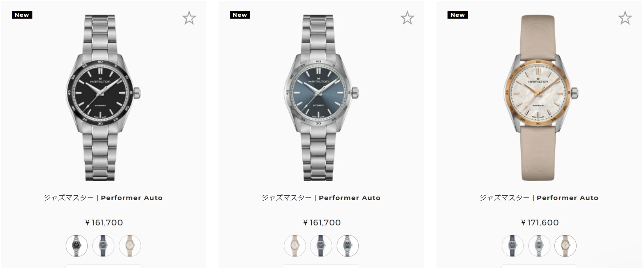Select beige strap variant under second watch
The height and width of the screenshot is (268, 644).
pyautogui.click(x=295, y=245)
